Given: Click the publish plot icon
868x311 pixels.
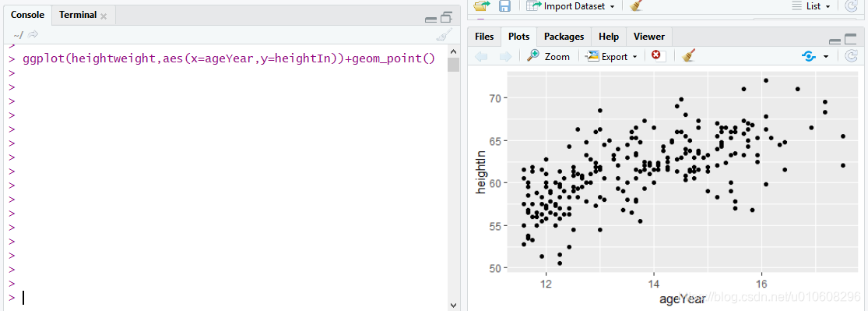Looking at the screenshot, I should [x=809, y=56].
